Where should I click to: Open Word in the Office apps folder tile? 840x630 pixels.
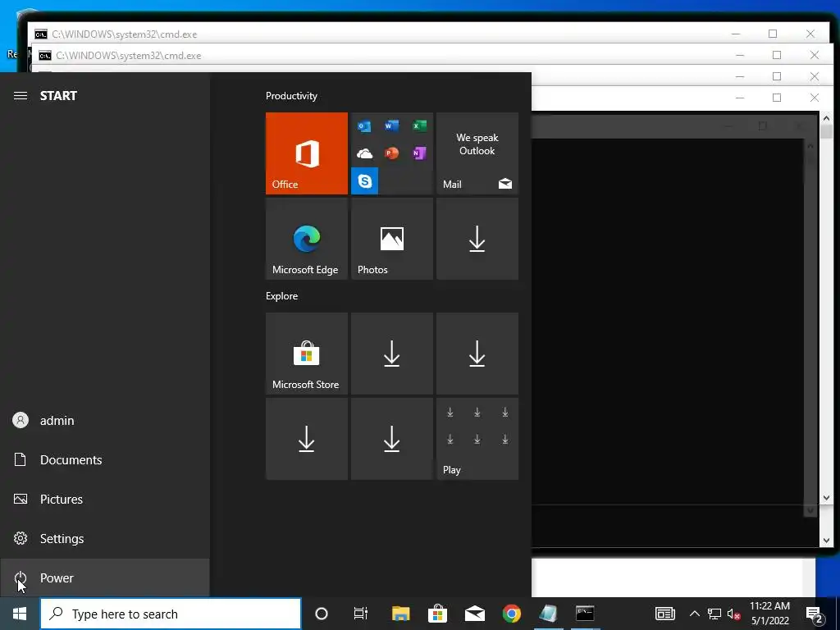pos(391,126)
